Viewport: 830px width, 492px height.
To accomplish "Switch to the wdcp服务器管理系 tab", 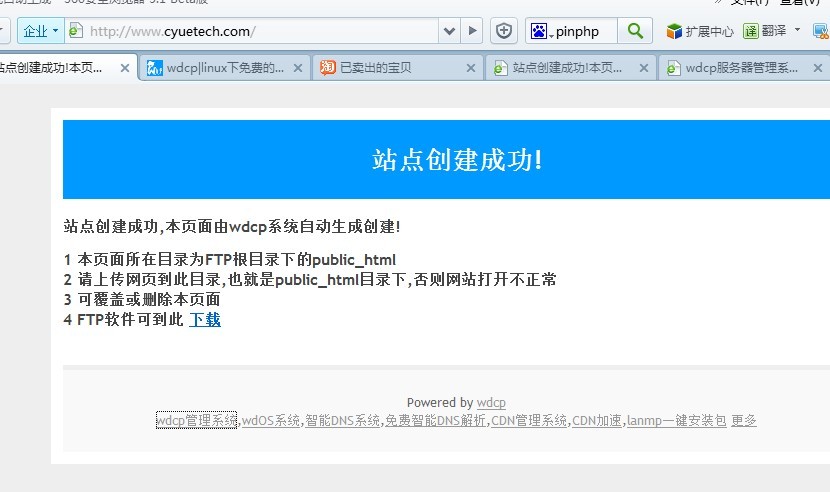I will point(740,69).
